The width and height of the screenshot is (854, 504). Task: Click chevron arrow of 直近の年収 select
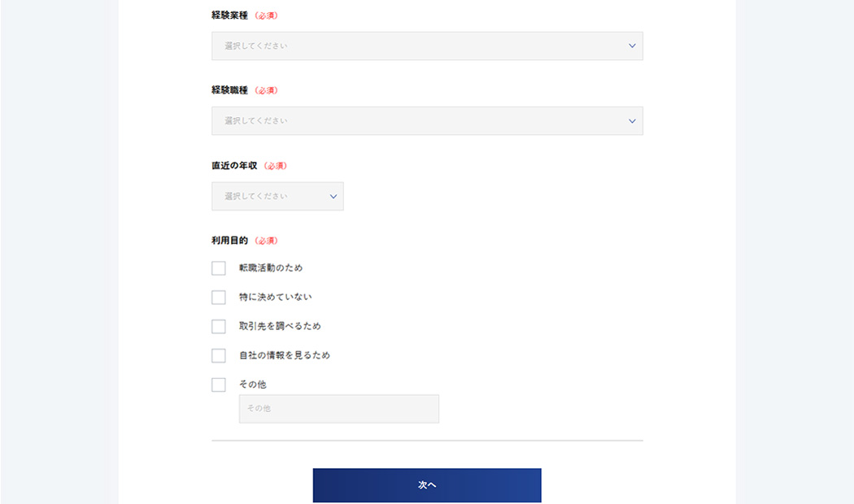333,196
